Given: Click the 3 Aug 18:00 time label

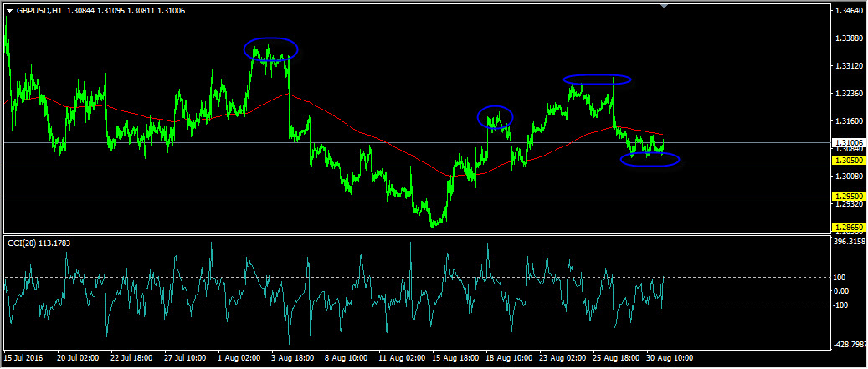Looking at the screenshot, I should click(293, 358).
